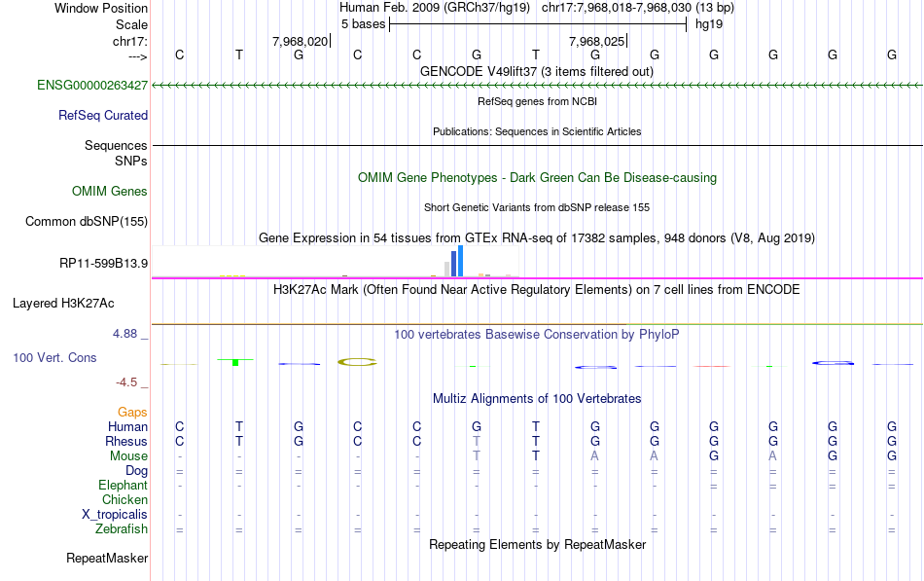Click the Sequences track label
Image resolution: width=924 pixels, height=581 pixels.
(116, 146)
